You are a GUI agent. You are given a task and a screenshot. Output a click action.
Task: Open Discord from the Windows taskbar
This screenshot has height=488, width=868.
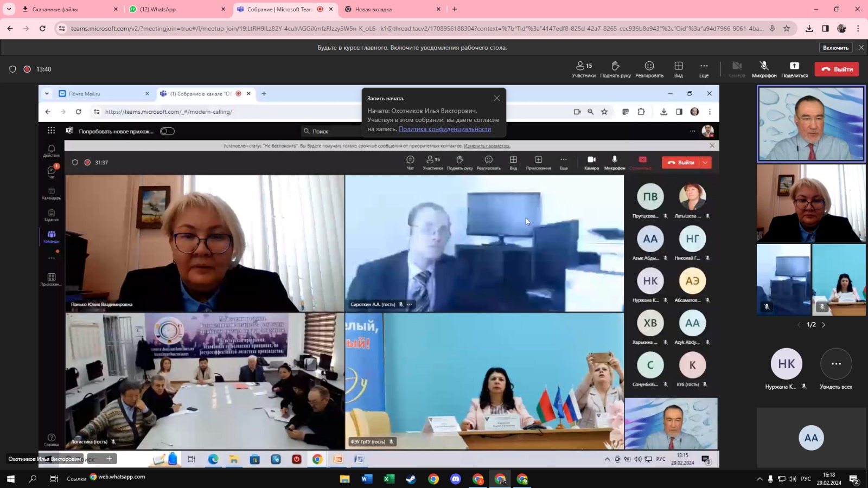click(455, 479)
